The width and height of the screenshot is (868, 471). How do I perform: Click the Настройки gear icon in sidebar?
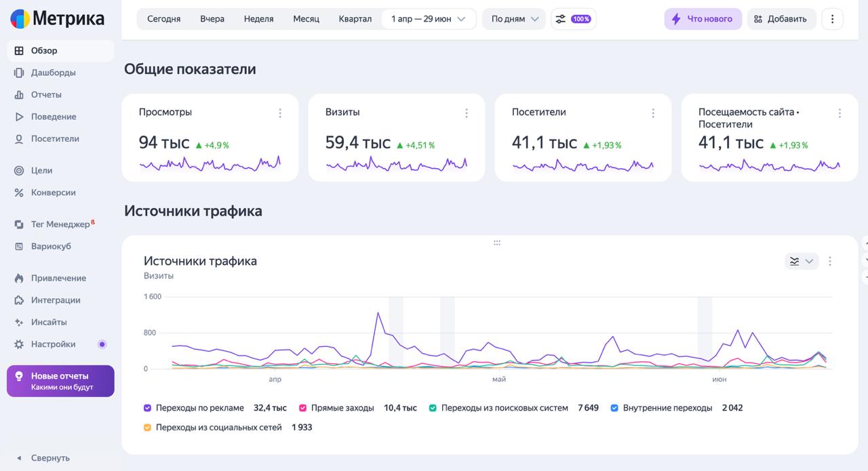[19, 344]
